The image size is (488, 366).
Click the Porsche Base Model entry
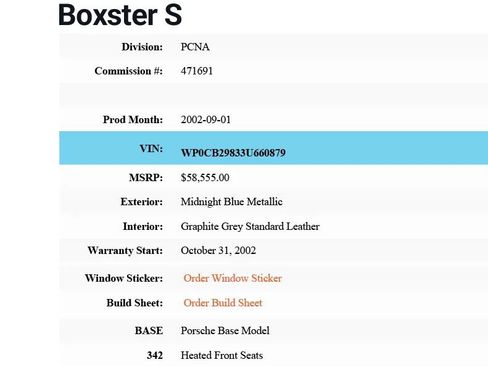pos(225,330)
